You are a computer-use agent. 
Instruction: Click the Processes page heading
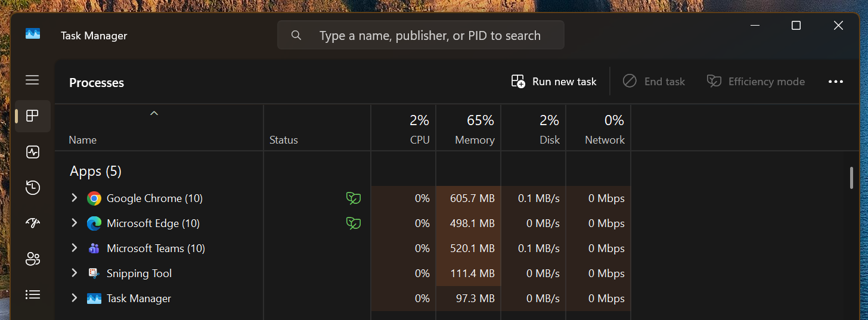click(97, 83)
